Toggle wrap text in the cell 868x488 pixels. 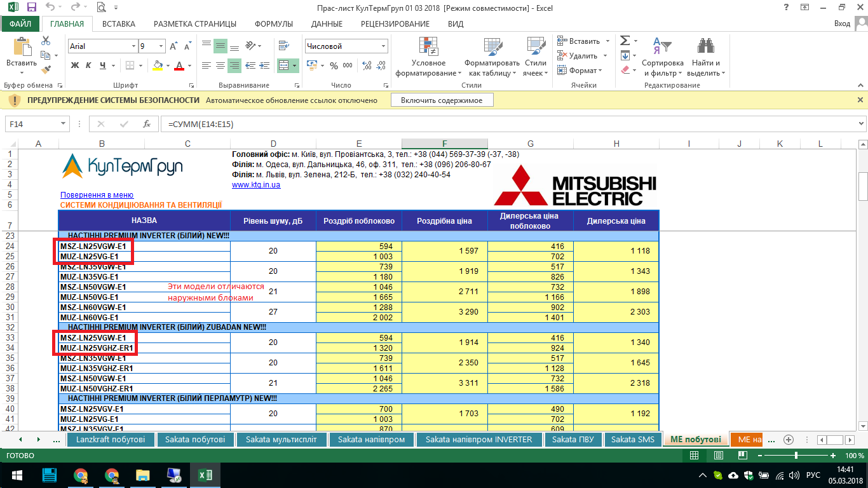pos(284,46)
